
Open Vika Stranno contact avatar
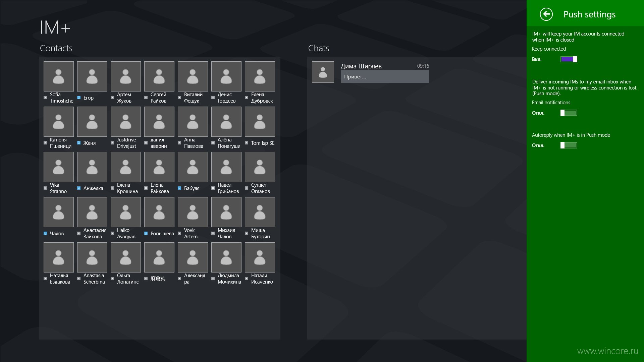59,167
